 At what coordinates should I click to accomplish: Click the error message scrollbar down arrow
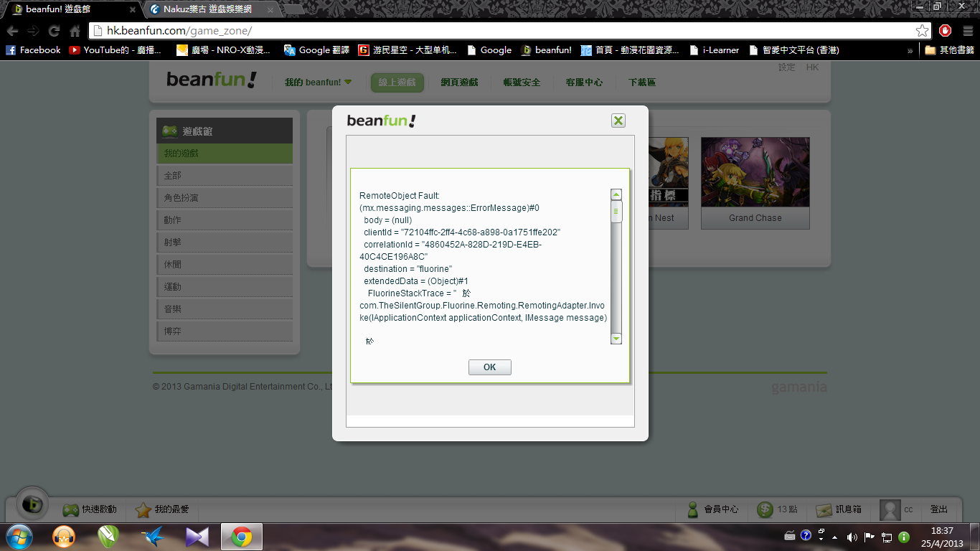coord(616,339)
